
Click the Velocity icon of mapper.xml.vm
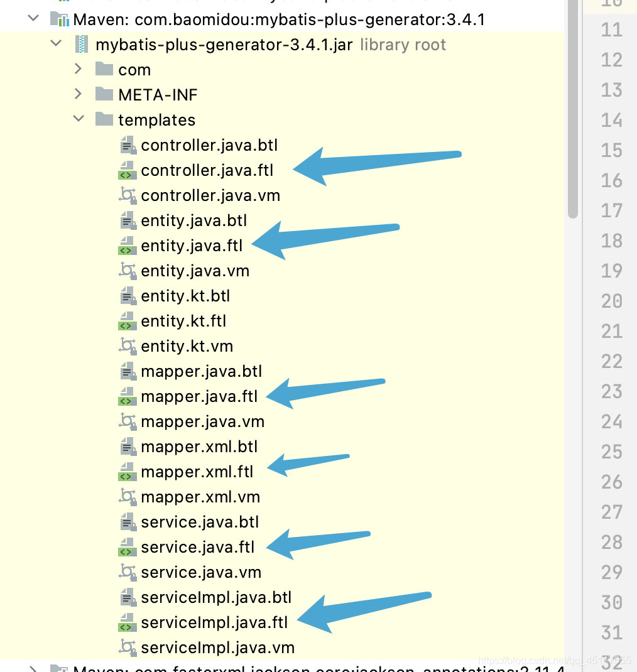click(x=128, y=497)
